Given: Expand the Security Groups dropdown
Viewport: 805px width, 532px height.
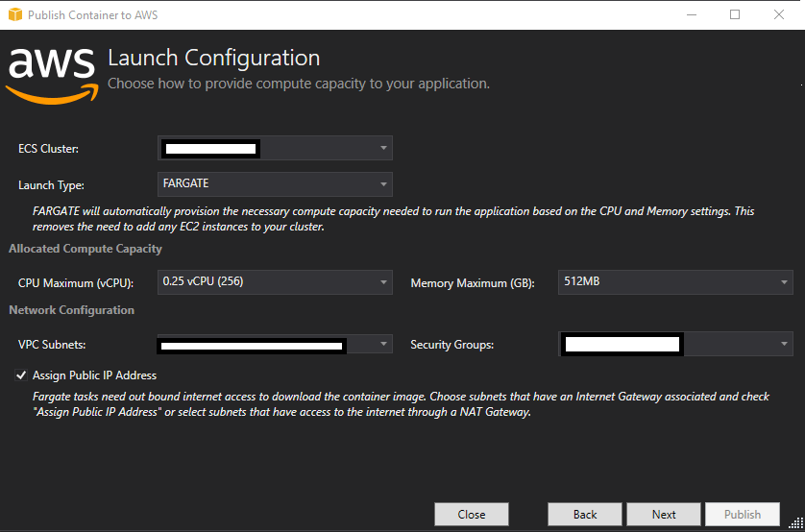Looking at the screenshot, I should pyautogui.click(x=675, y=344).
